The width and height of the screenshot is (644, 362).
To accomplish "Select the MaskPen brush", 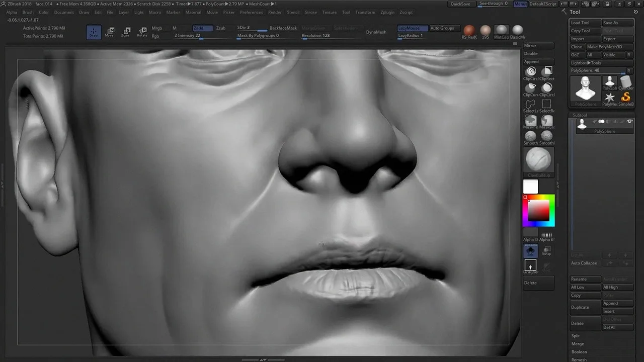I will click(x=531, y=122).
